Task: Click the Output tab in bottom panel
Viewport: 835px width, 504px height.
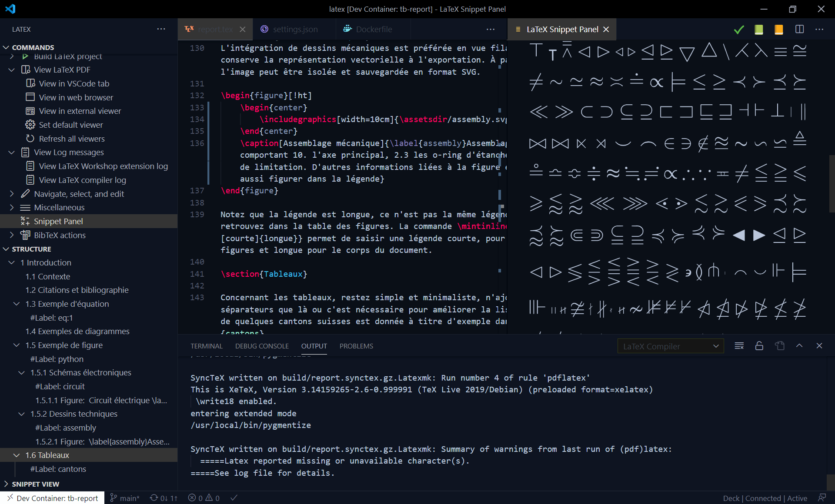Action: pos(314,345)
